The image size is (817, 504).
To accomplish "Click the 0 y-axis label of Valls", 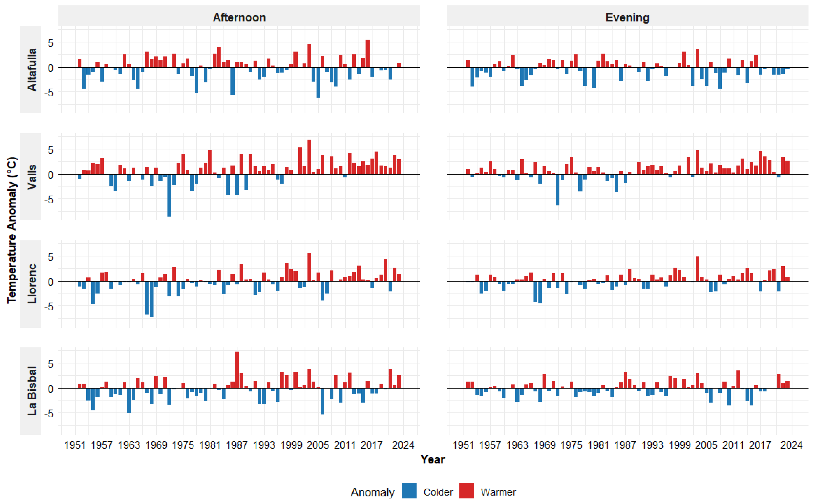I will [51, 175].
